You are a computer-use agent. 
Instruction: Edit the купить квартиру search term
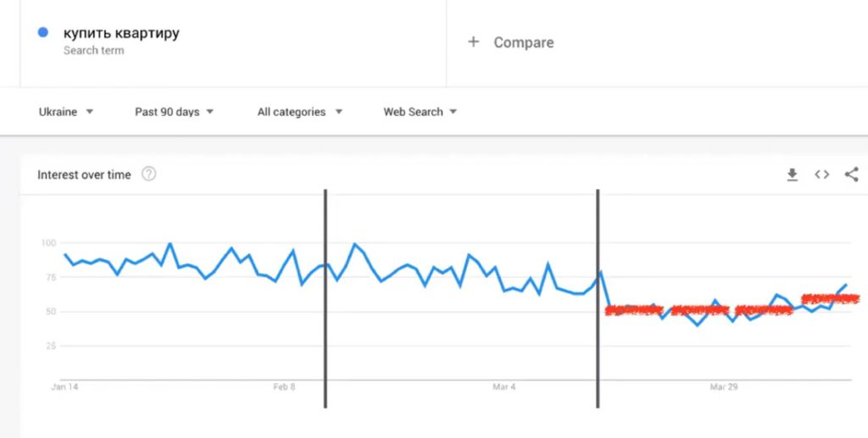tap(121, 33)
